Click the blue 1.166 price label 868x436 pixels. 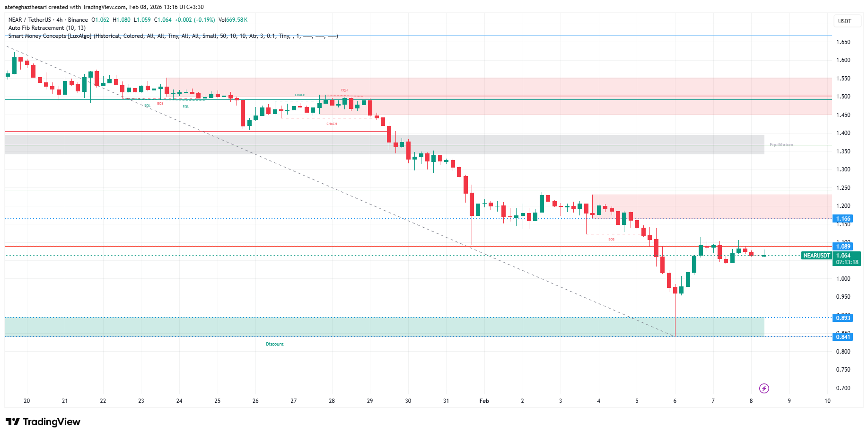[842, 219]
